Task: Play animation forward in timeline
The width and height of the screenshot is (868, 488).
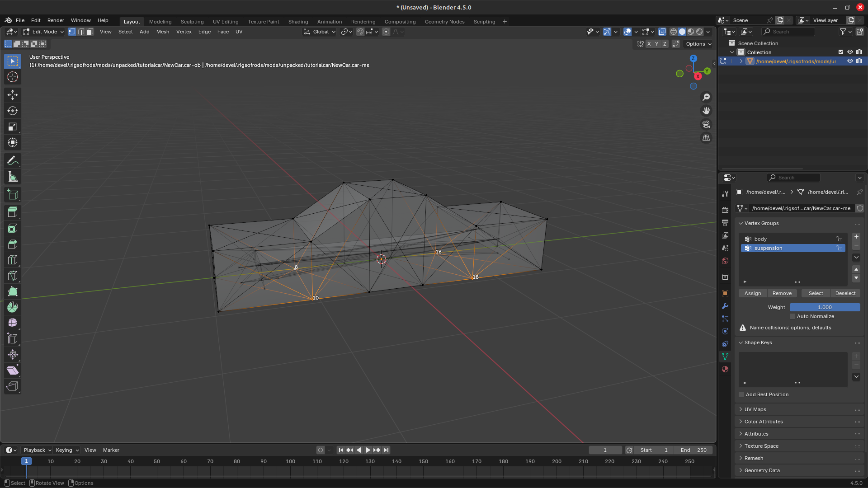Action: pos(368,450)
